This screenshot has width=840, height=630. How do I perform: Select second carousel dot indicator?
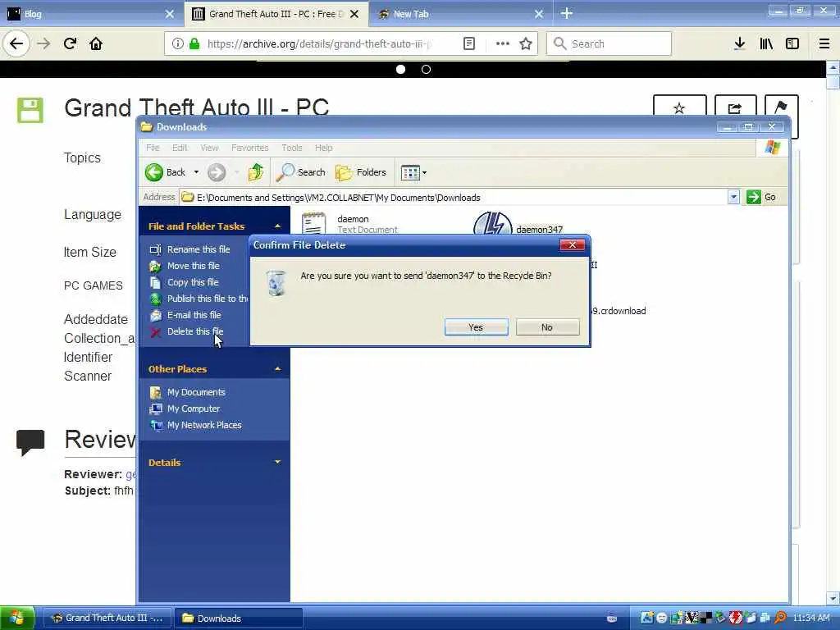coord(426,69)
